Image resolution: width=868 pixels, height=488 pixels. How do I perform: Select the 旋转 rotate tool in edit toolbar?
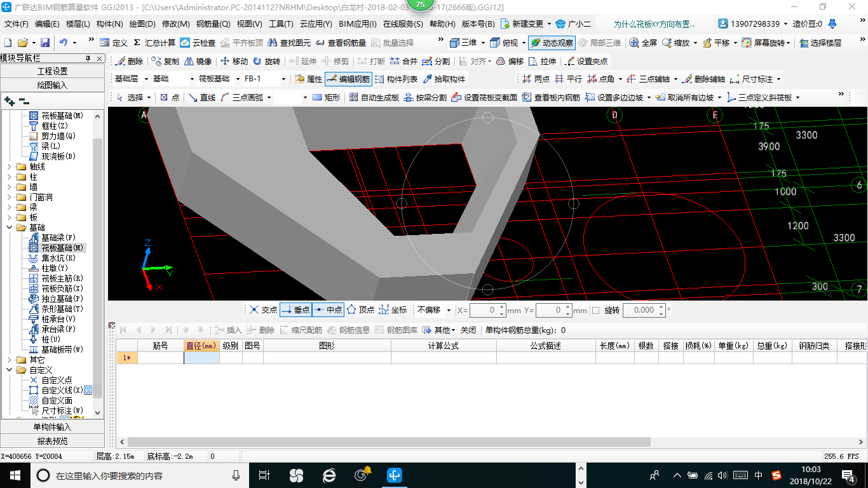pyautogui.click(x=266, y=62)
